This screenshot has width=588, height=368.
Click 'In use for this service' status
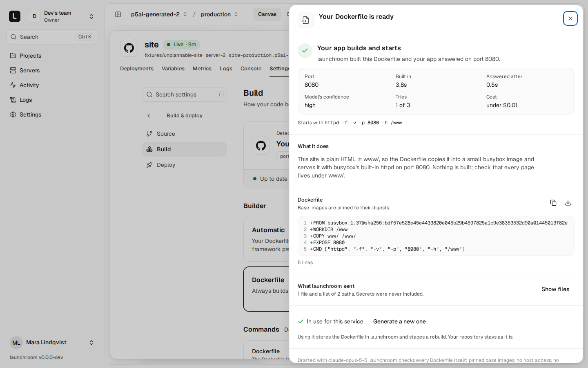tap(331, 321)
